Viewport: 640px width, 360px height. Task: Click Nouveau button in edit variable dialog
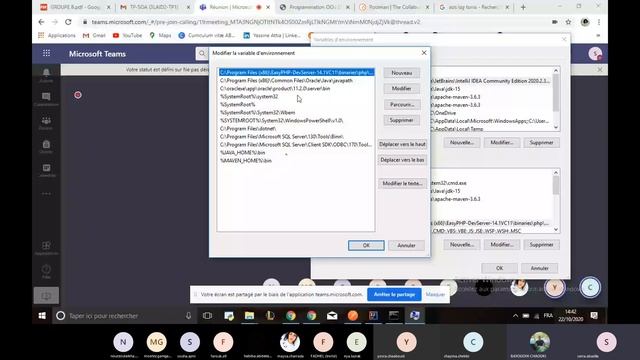[402, 73]
